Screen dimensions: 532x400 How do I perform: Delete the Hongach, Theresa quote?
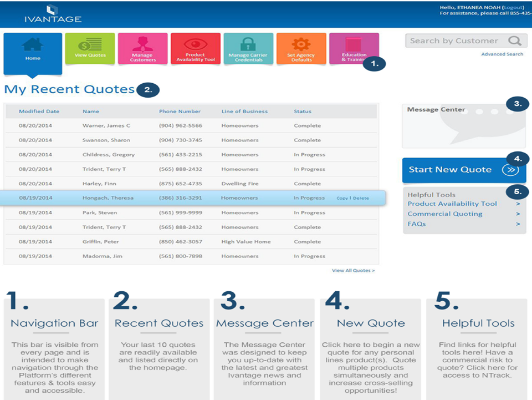[x=361, y=198]
